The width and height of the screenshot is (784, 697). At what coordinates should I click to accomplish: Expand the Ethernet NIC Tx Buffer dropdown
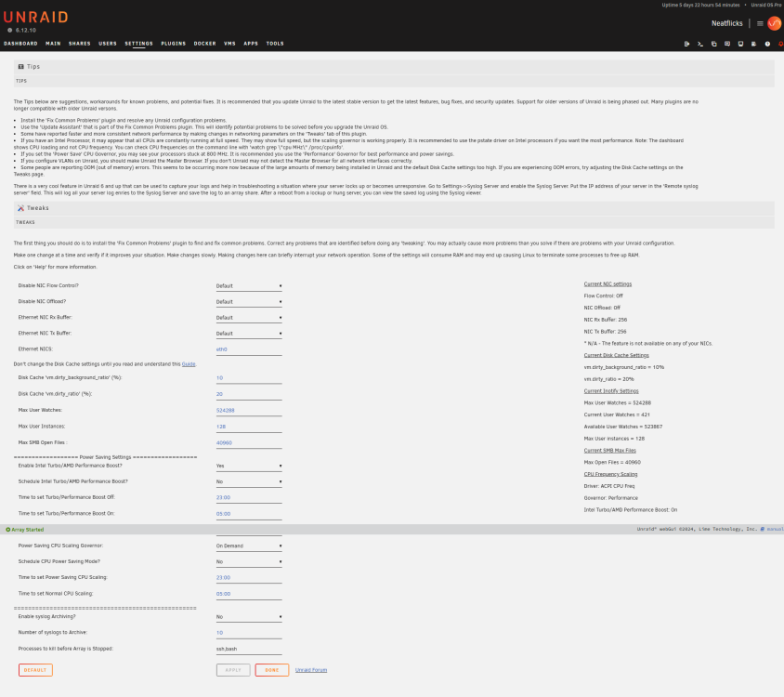click(x=249, y=334)
